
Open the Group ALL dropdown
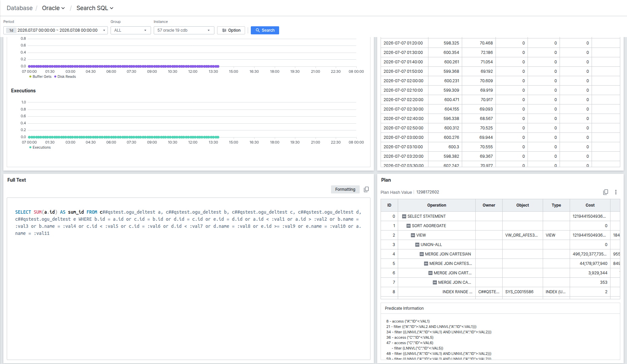coord(130,30)
